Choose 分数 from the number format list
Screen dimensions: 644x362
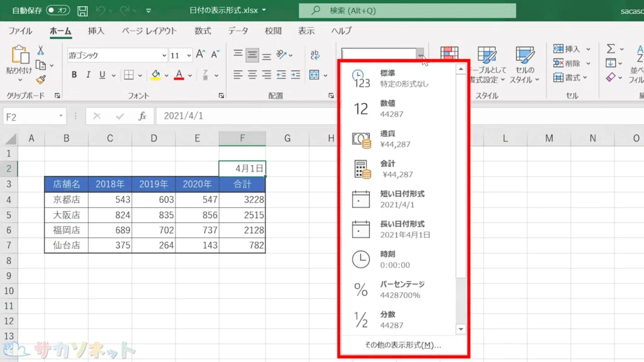click(398, 320)
